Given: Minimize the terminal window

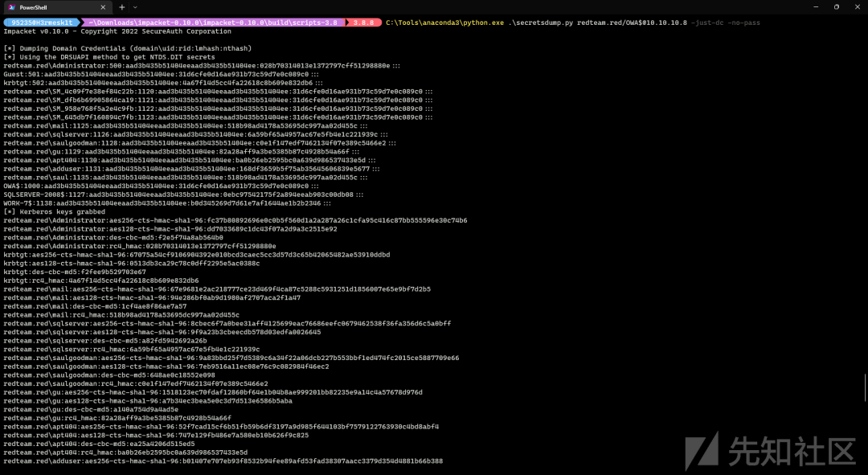Looking at the screenshot, I should [816, 6].
